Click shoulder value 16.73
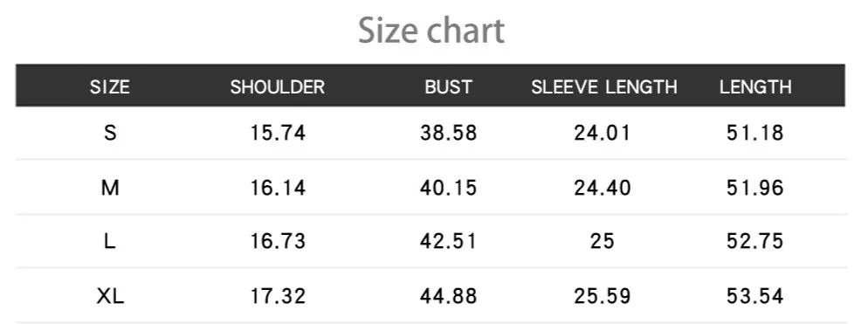This screenshot has height=324, width=868. coord(278,241)
